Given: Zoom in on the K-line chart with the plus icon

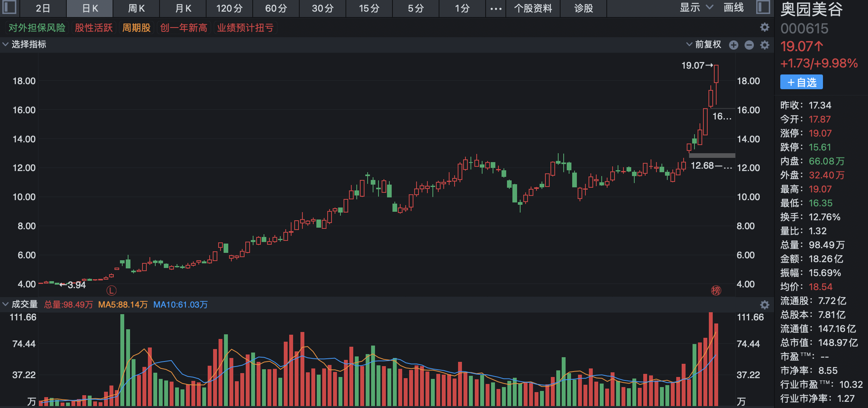Looking at the screenshot, I should tap(733, 45).
